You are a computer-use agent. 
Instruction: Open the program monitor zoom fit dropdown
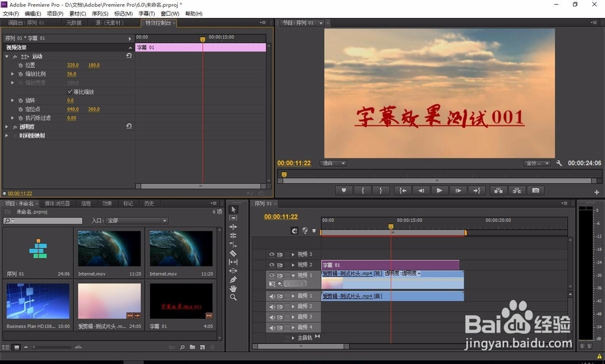click(x=333, y=163)
